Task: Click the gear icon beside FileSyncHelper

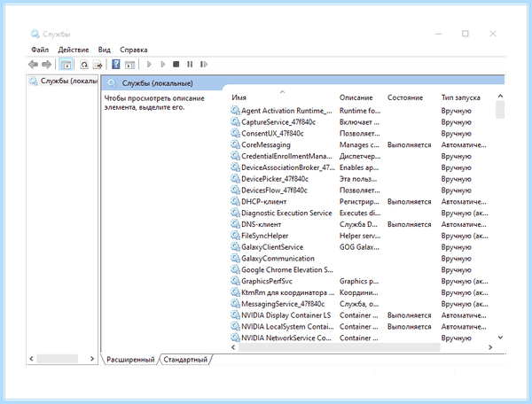Action: pyautogui.click(x=235, y=236)
